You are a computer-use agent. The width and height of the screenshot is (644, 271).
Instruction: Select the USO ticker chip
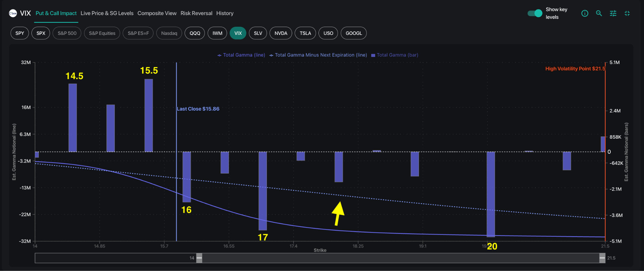[328, 33]
